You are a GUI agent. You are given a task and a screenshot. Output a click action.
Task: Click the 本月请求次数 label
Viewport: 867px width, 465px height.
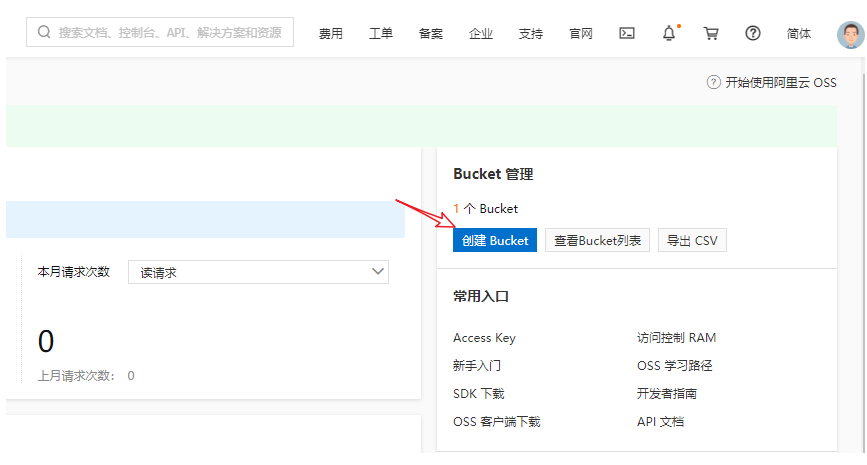(x=74, y=272)
